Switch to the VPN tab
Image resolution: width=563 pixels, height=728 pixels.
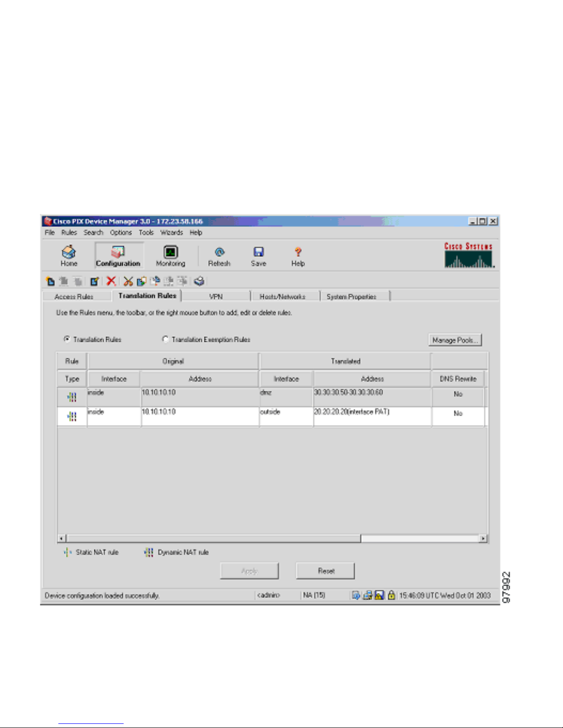[x=216, y=296]
